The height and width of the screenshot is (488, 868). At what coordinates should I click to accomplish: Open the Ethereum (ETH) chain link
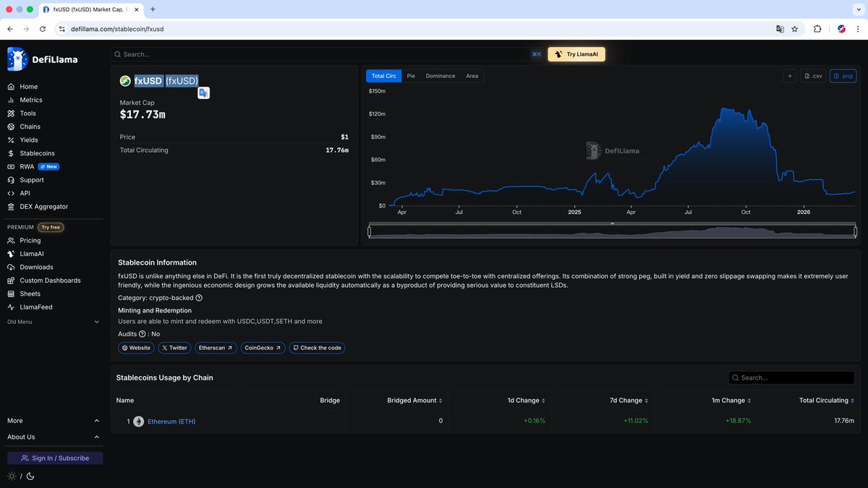pos(171,421)
